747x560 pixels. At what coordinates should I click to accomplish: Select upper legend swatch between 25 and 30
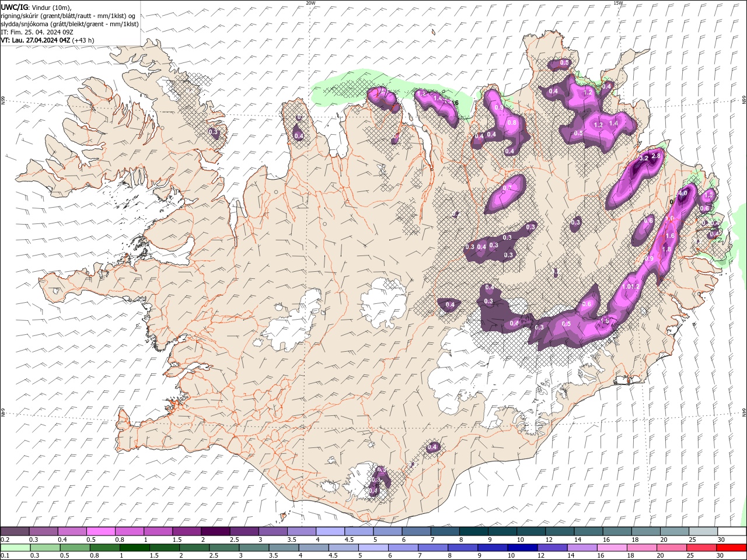(703, 531)
